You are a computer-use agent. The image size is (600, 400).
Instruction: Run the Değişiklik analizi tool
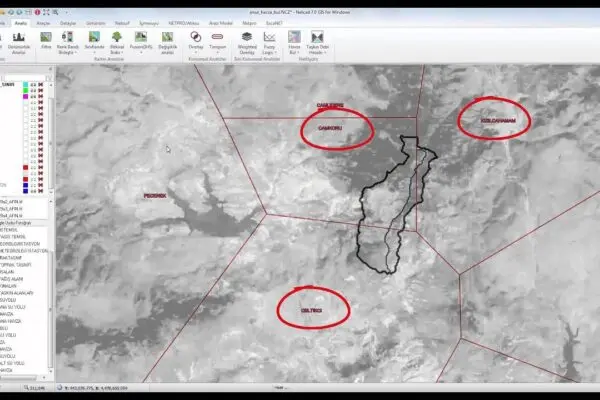click(x=167, y=42)
